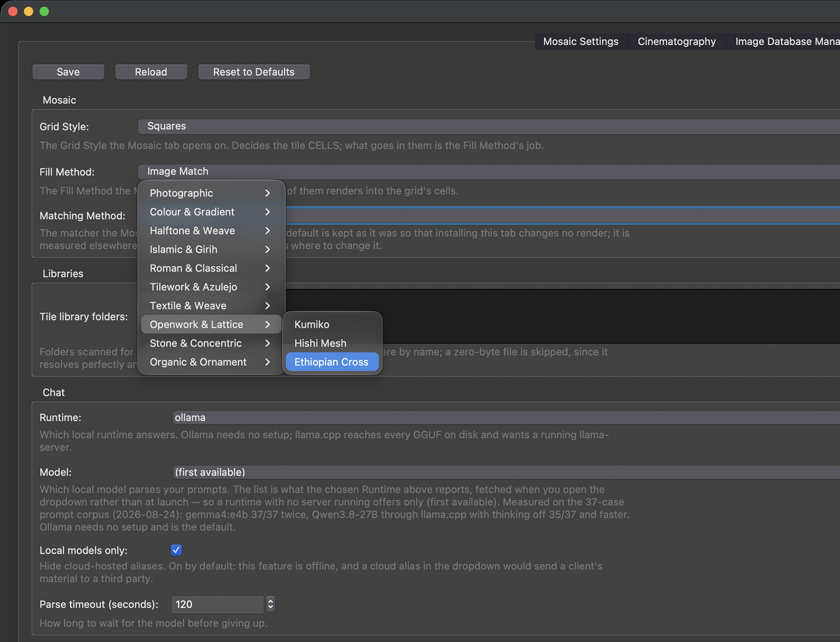Image resolution: width=840 pixels, height=642 pixels.
Task: Click the Parse timeout stepper arrows
Action: (x=270, y=604)
